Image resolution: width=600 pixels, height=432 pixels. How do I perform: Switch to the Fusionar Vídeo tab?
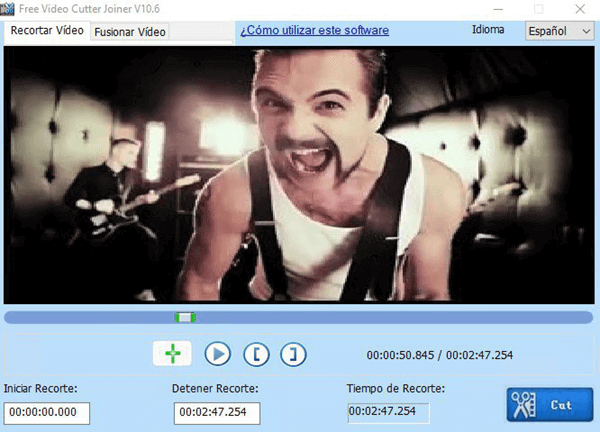[x=129, y=31]
